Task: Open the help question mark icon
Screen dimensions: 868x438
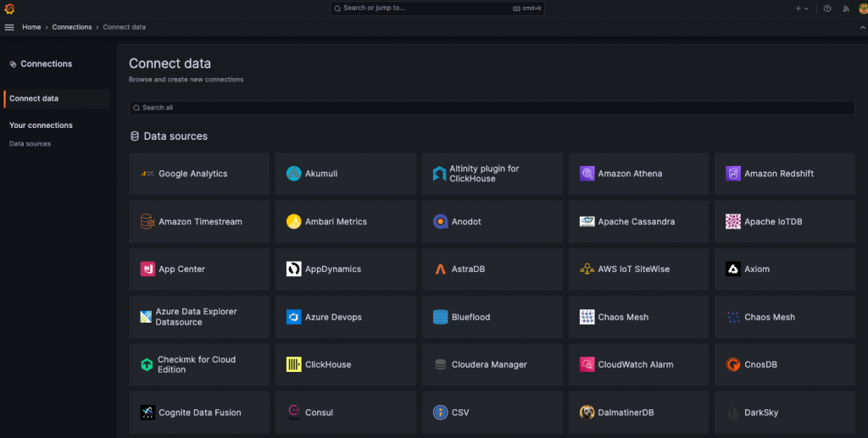Action: [x=827, y=8]
